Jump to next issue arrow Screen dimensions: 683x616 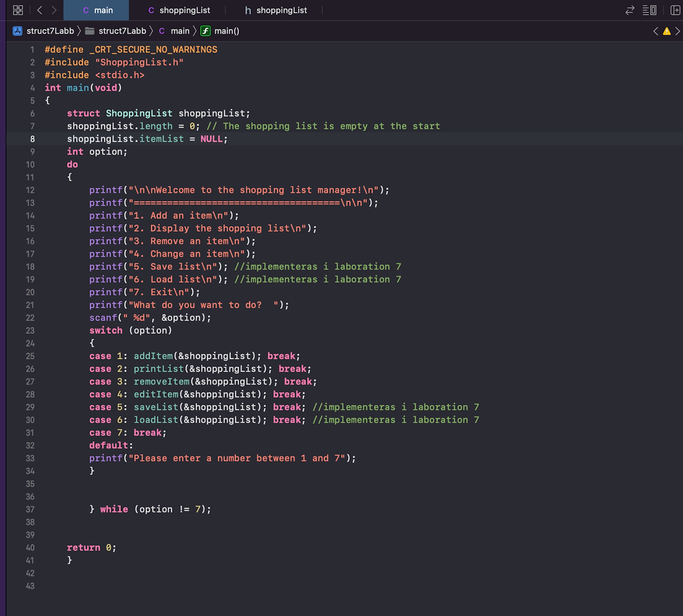click(x=677, y=31)
